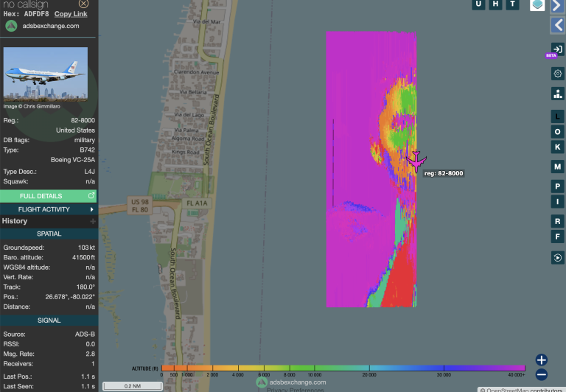Collapse sidebar with top right chevron
The height and width of the screenshot is (392, 566).
(557, 5)
